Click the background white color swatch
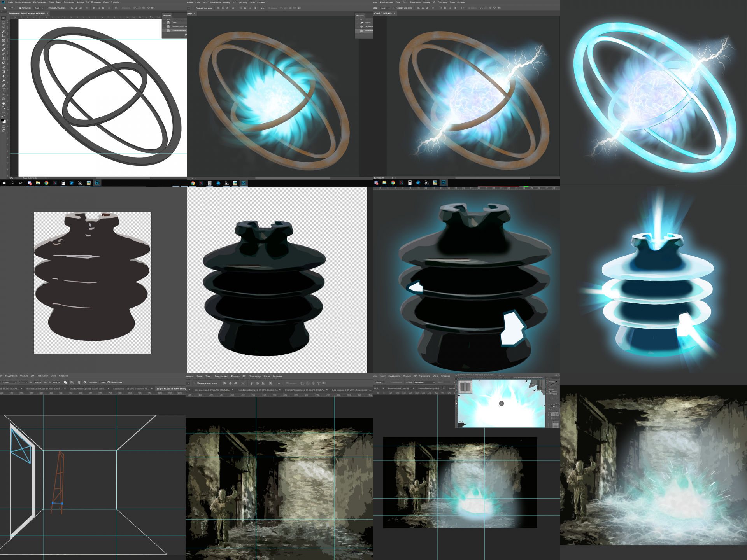 tap(5, 122)
